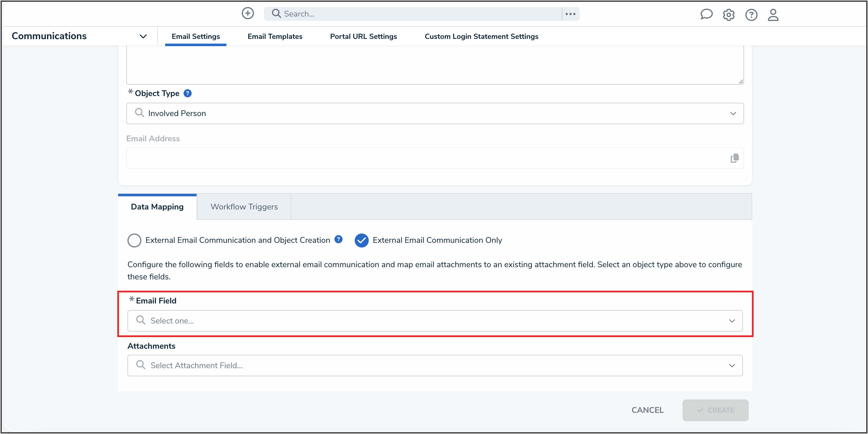The height and width of the screenshot is (434, 868).
Task: Click the add (+) icon in the top bar
Action: [x=248, y=13]
